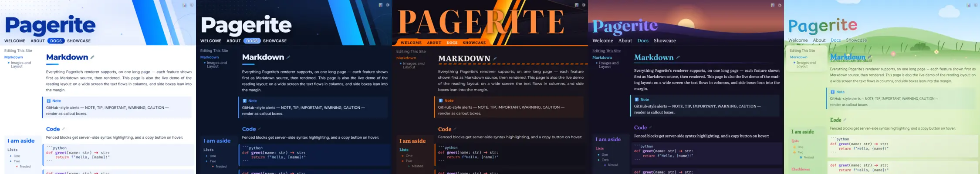
Task: Click edit pencil beside Markdown in light blue panel
Action: pos(92,57)
